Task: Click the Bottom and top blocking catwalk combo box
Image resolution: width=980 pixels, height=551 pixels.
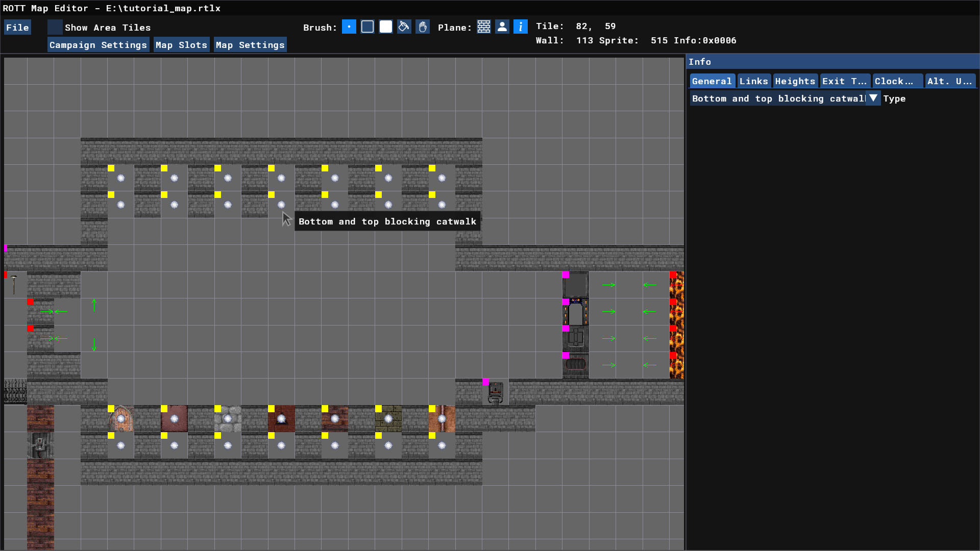Action: (x=778, y=98)
